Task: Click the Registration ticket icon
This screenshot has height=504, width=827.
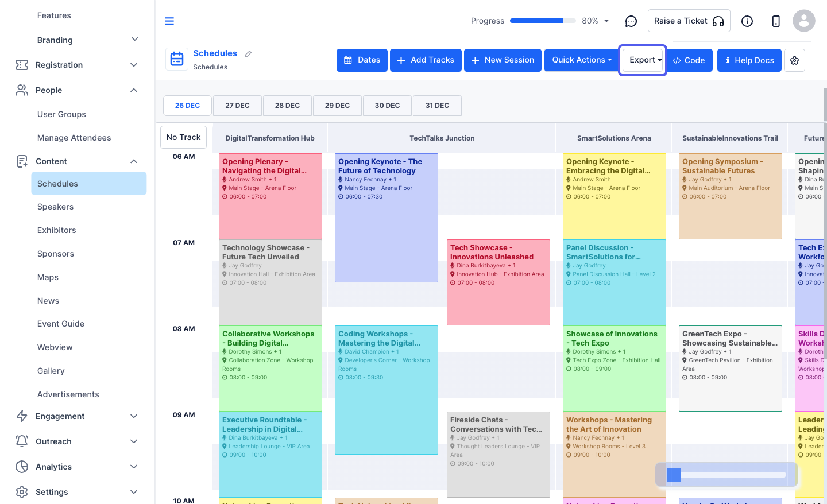Action: click(22, 65)
